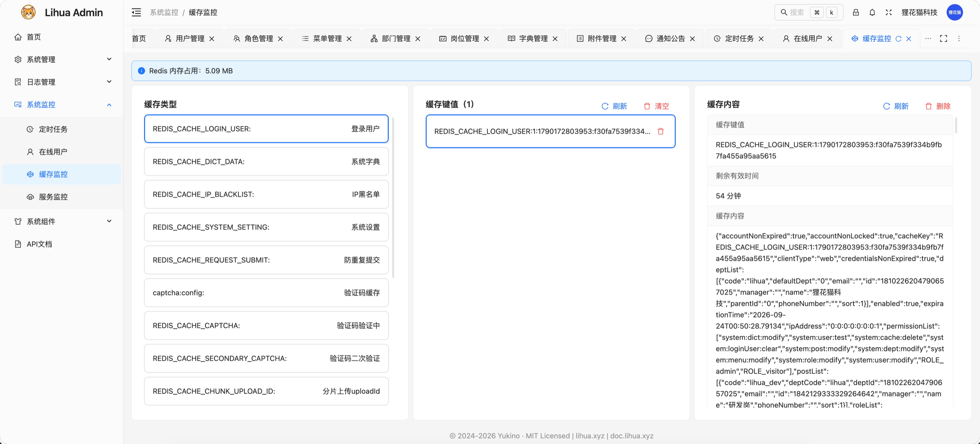Expand the 系统组件 sidebar menu
Viewport: 980px width, 444px height.
[x=62, y=221]
